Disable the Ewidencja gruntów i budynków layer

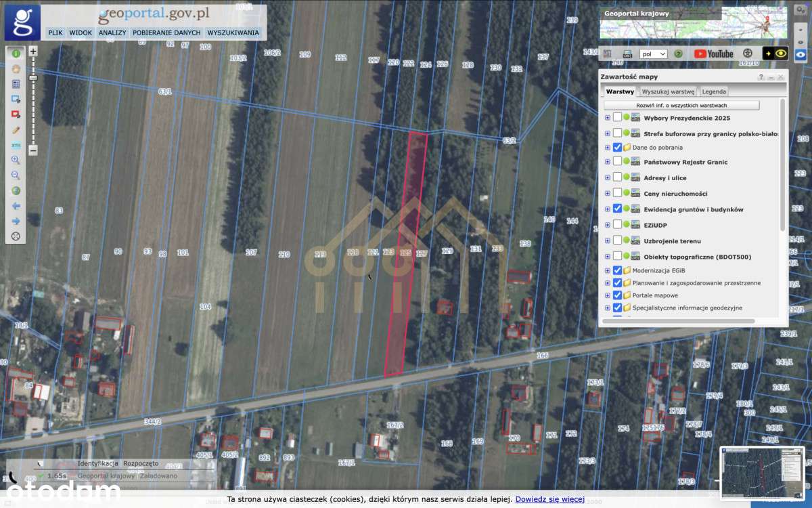[x=617, y=209]
